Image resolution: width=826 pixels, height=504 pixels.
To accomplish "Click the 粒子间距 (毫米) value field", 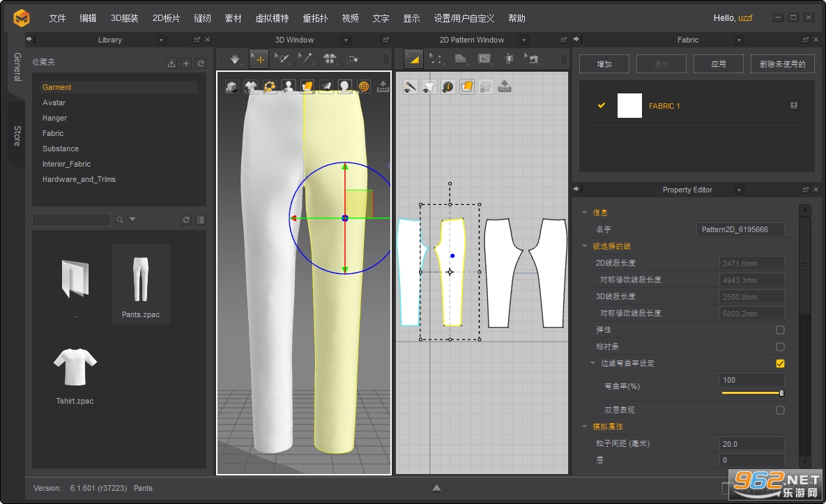I will coord(751,444).
